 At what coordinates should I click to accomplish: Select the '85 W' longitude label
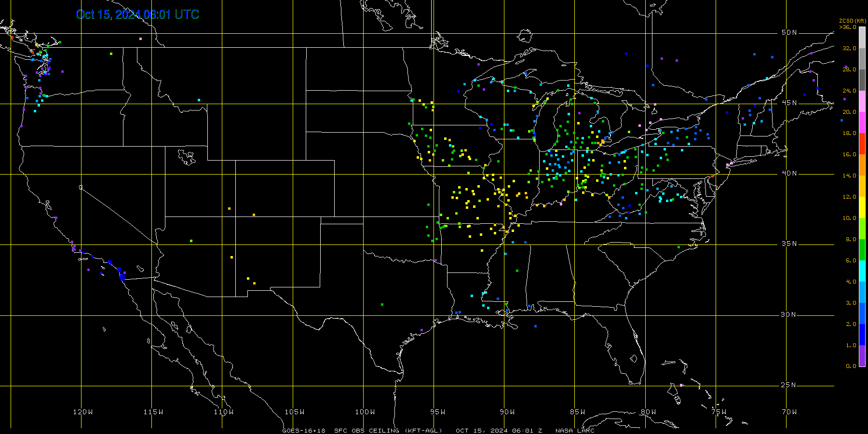(577, 412)
